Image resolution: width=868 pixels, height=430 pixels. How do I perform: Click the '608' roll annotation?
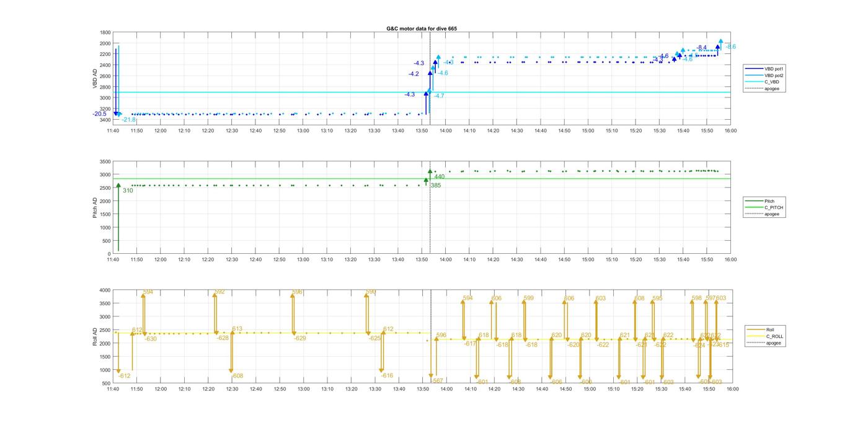click(x=639, y=298)
